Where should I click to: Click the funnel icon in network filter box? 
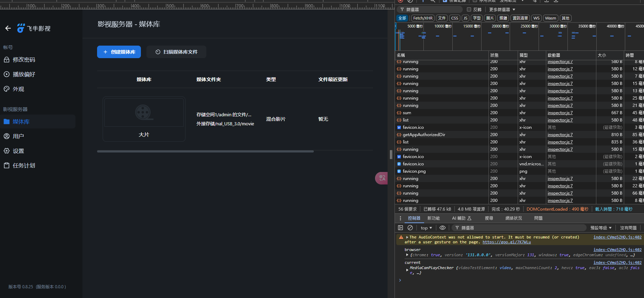click(402, 9)
